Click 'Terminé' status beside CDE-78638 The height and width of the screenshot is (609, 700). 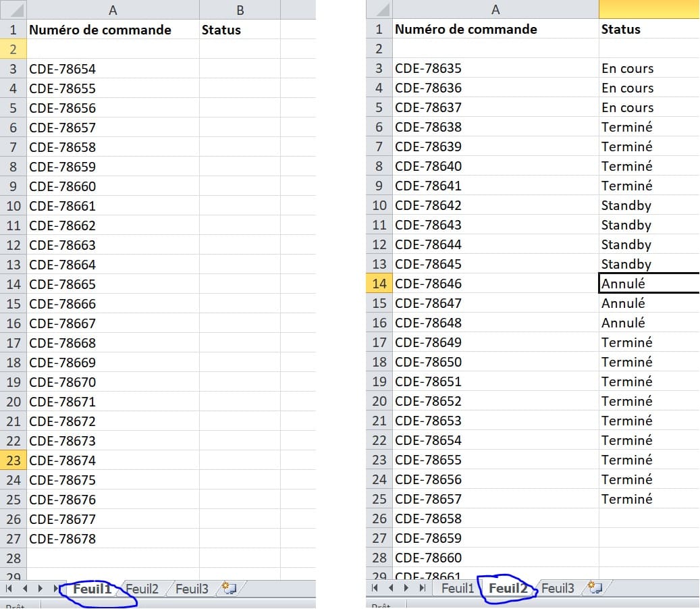[649, 127]
